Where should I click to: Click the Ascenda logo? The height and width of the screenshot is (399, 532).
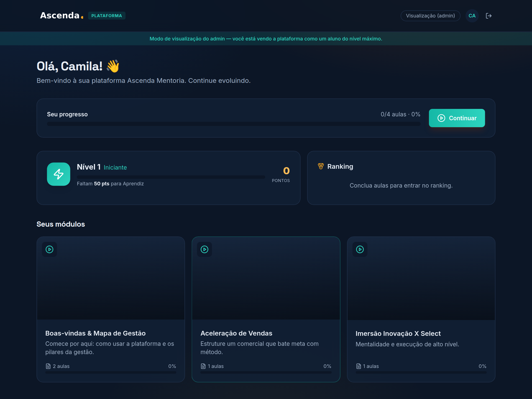pos(62,16)
